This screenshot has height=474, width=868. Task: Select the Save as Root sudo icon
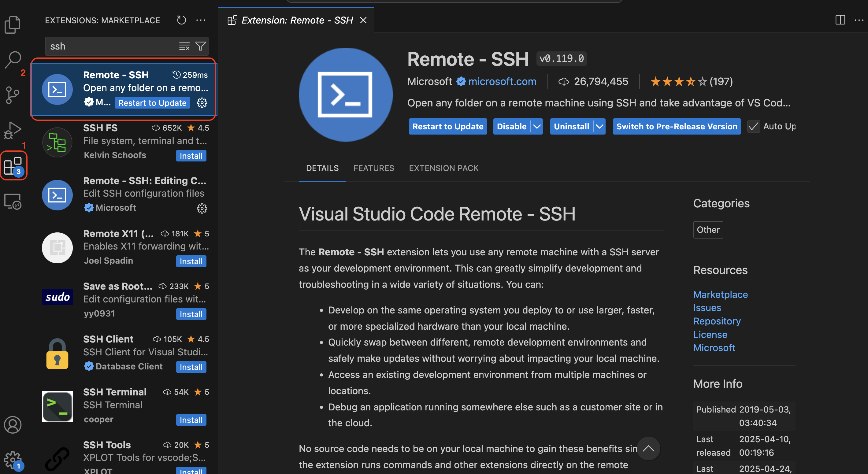pos(57,297)
